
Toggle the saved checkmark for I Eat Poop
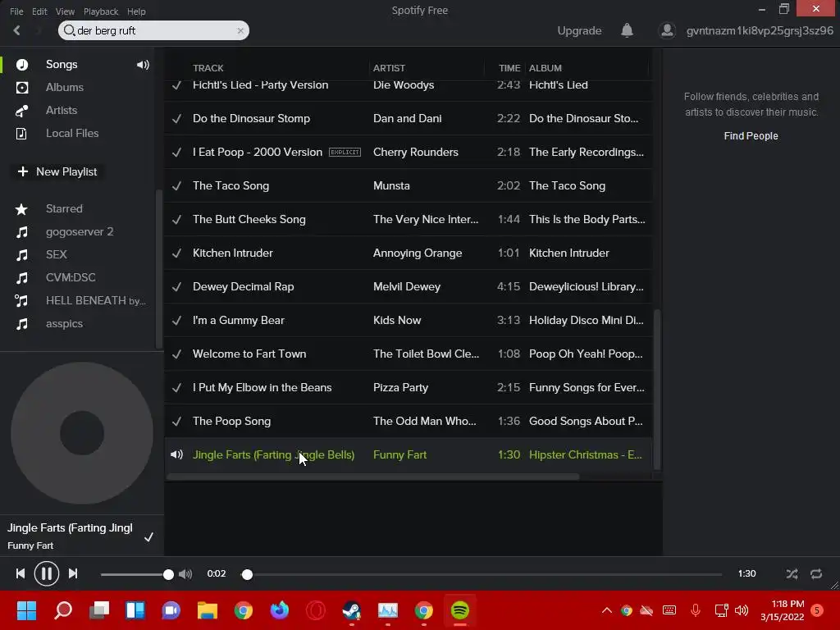[x=177, y=152]
